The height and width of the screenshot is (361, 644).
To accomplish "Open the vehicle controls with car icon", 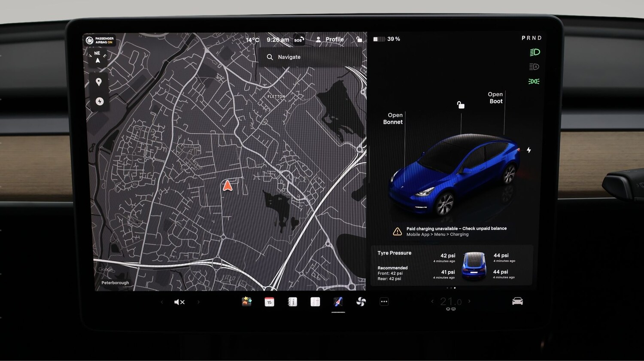I will coord(517,301).
